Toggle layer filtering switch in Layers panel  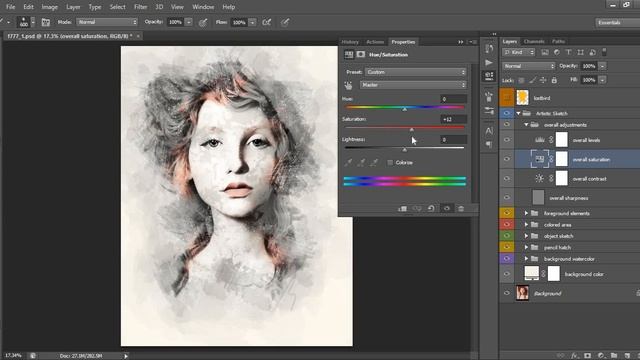604,52
